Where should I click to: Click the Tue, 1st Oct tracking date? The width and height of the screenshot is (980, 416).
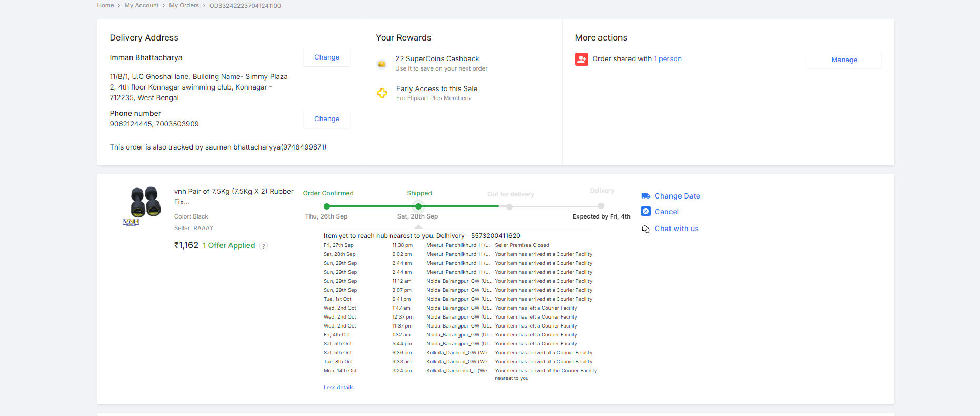coord(337,299)
